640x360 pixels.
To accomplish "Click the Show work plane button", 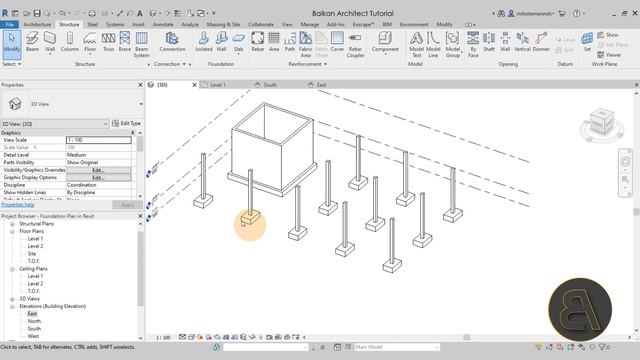I will click(608, 35).
